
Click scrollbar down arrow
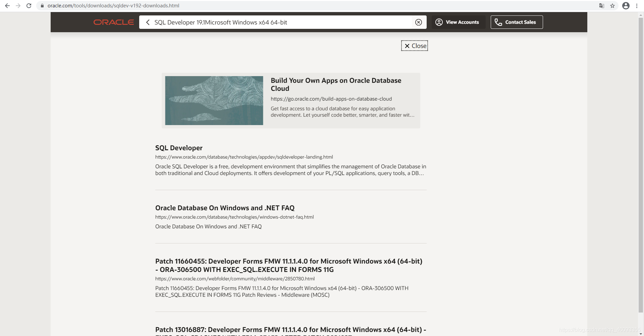pyautogui.click(x=641, y=334)
